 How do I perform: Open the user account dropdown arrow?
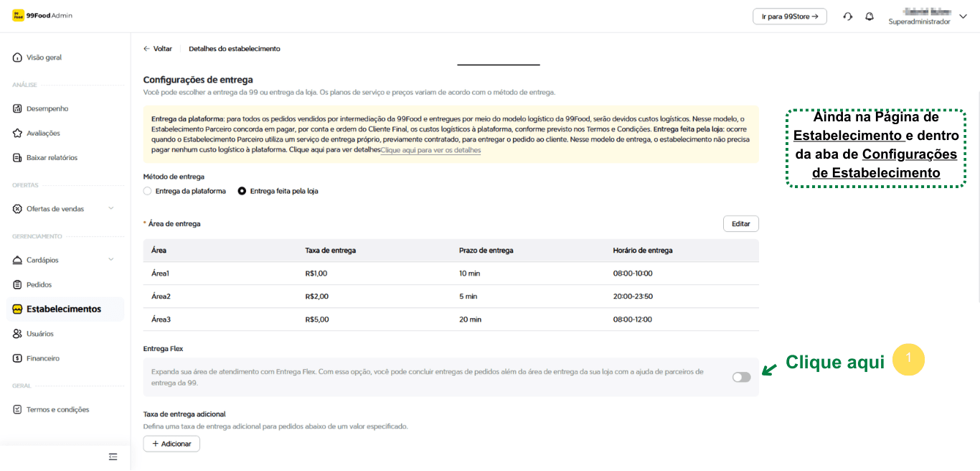click(x=963, y=17)
